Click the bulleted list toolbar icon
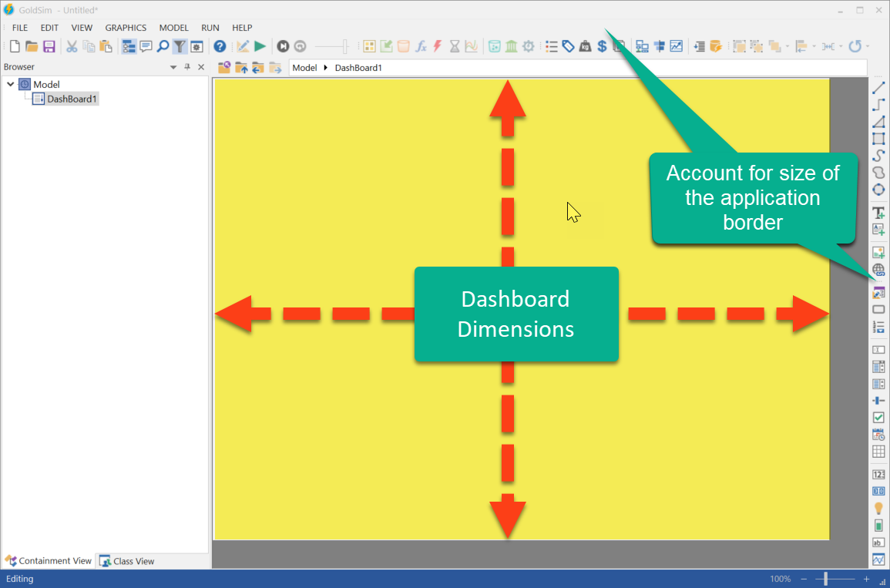The width and height of the screenshot is (890, 588). (x=551, y=46)
